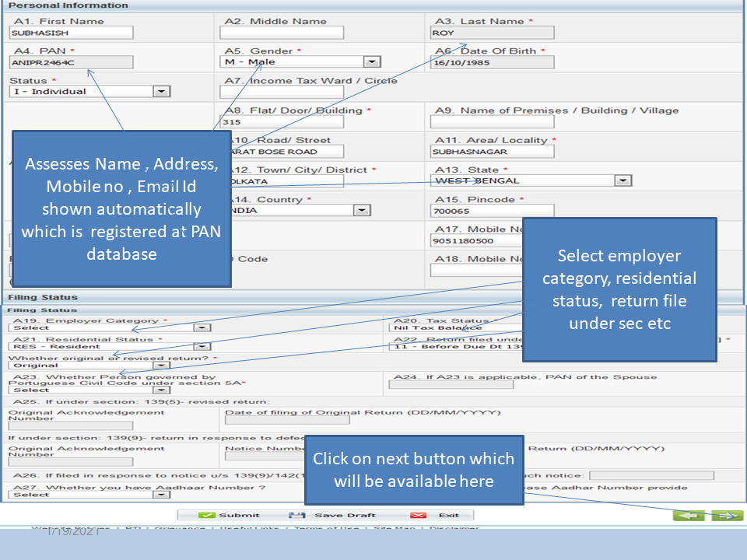
Task: Click the Save Draft floppy disk icon
Action: coord(296,515)
